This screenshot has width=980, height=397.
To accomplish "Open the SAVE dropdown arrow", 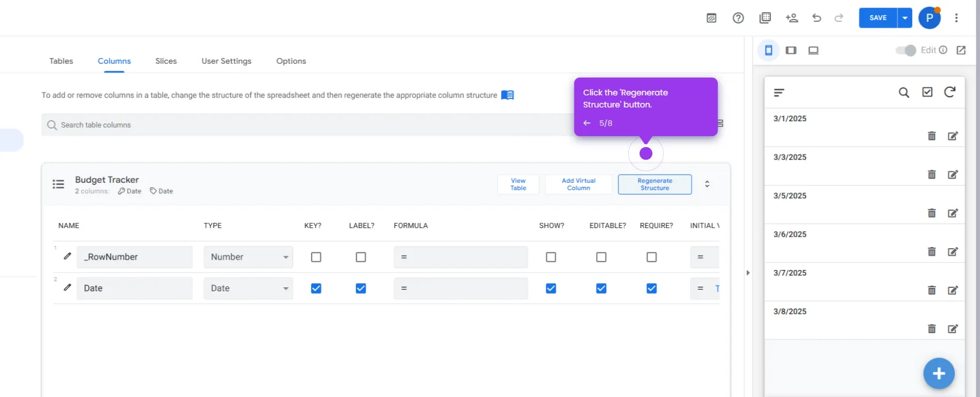I will (905, 18).
